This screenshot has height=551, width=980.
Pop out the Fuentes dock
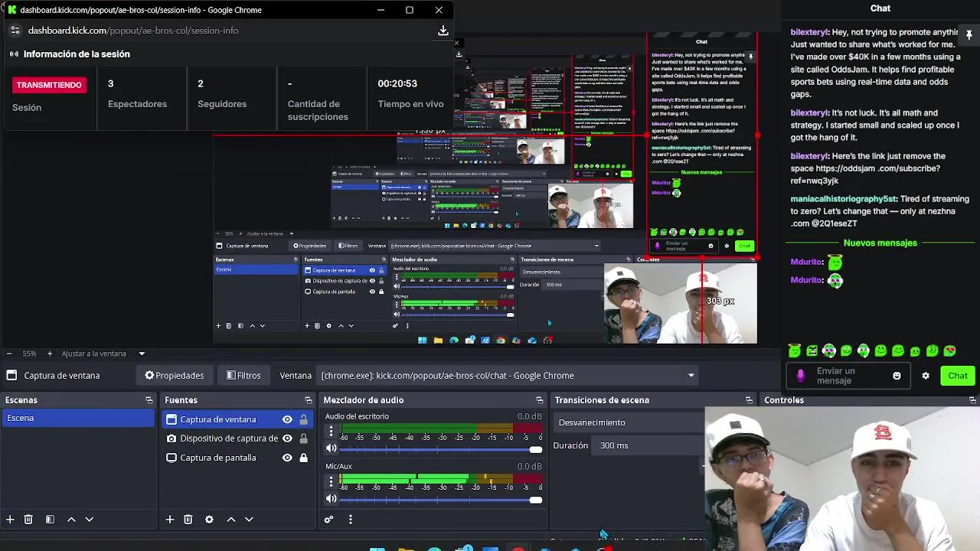[x=309, y=400]
